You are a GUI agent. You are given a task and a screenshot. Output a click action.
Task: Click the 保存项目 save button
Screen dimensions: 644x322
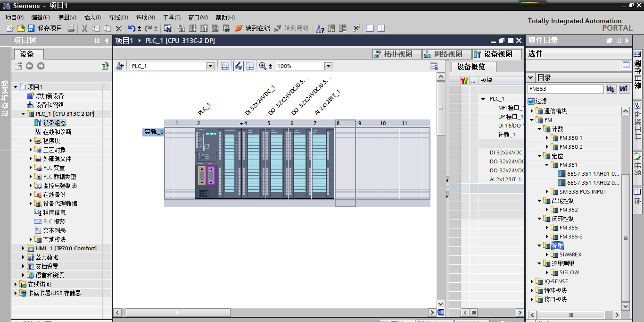[x=45, y=28]
